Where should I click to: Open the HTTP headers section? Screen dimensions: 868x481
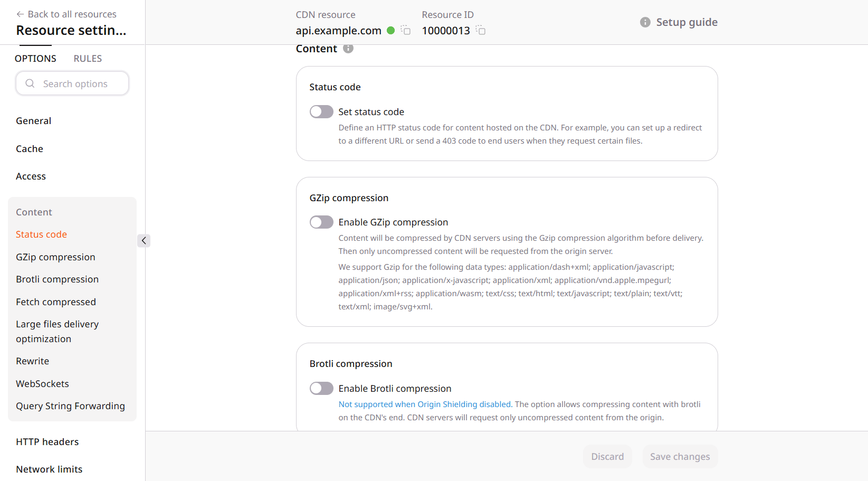(x=47, y=442)
